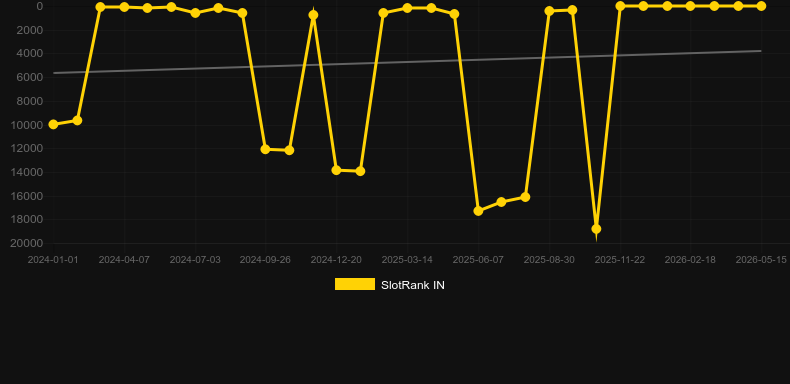Image resolution: width=790 pixels, height=384 pixels.
Task: Click the 14000 y-axis label
Action: (x=27, y=172)
